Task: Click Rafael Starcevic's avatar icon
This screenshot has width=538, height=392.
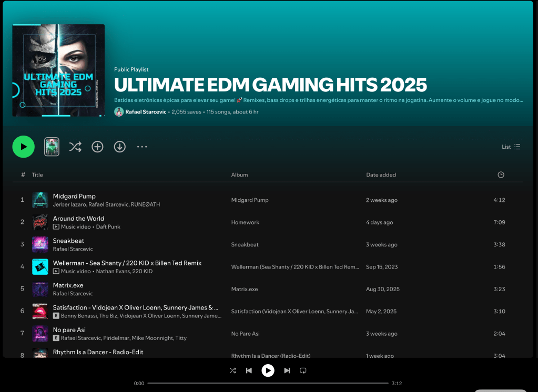Action: pyautogui.click(x=119, y=112)
